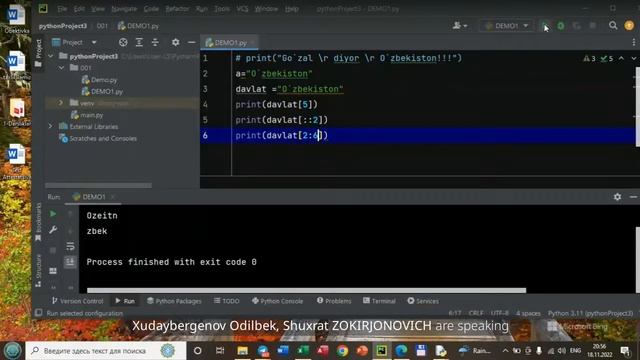
Task: Select Scratches and Consoles node
Action: pos(98,138)
